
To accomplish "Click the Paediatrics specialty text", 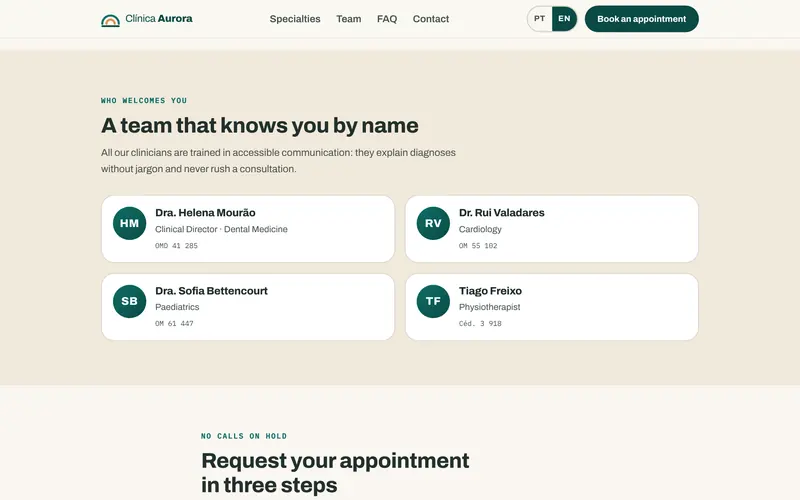I will (x=177, y=307).
